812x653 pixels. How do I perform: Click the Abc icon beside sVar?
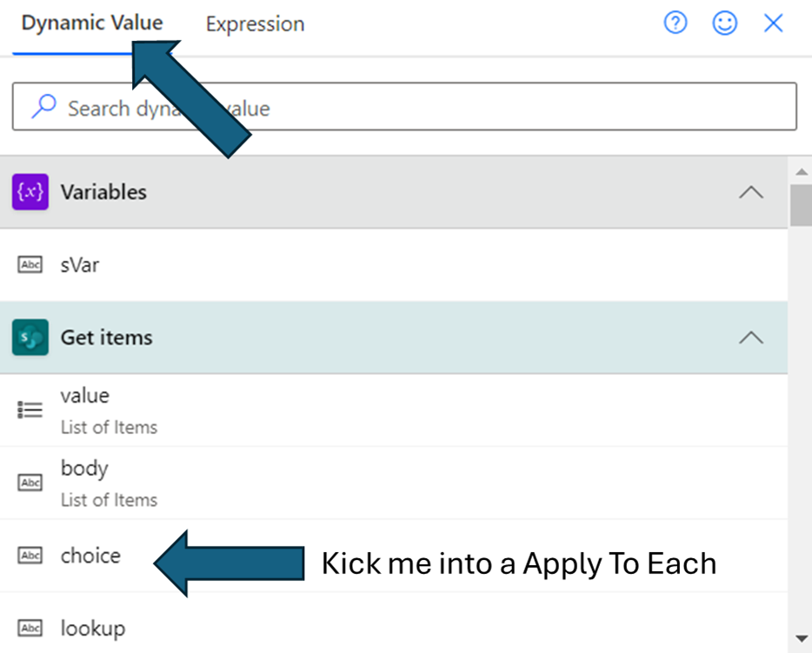(30, 265)
